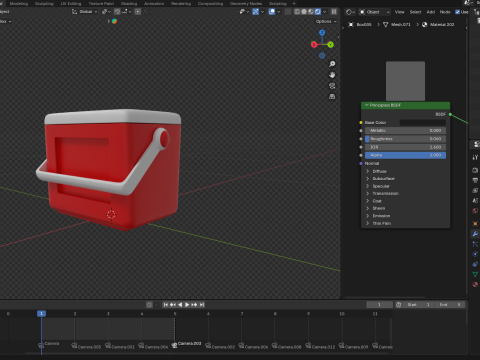Open the editor type dropdown in node editor

350,12
